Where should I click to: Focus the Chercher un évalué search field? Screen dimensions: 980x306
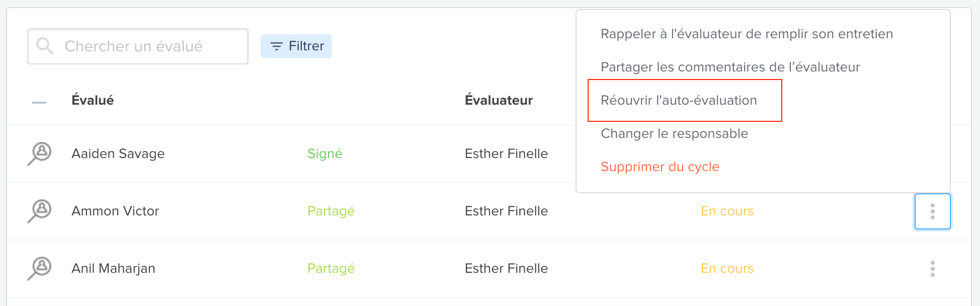point(138,46)
